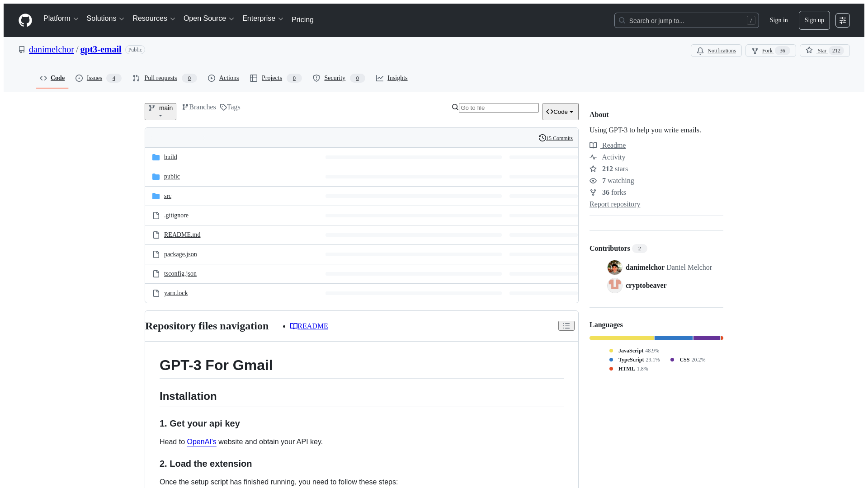868x488 pixels.
Task: Expand the main branch selector
Action: (160, 111)
